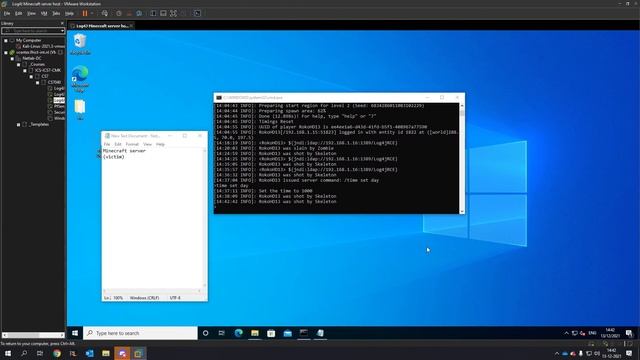Click the guest "Type here to search" box
This screenshot has width=640, height=360.
point(140,333)
